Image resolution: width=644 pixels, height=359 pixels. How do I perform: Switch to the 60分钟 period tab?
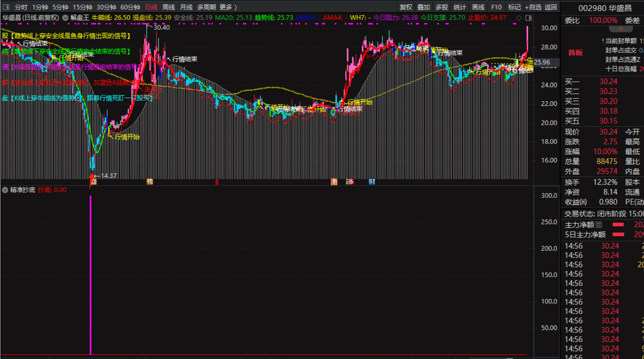click(130, 7)
